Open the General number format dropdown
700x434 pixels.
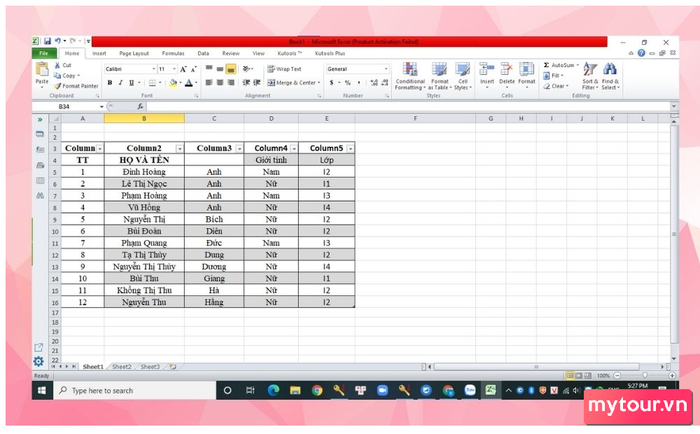pyautogui.click(x=386, y=69)
